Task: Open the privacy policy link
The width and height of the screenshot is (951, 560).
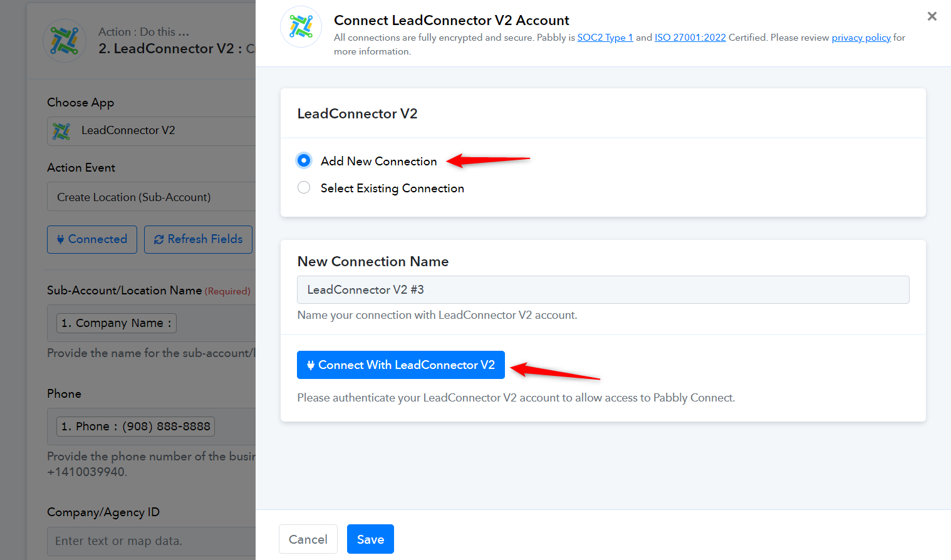Action: [861, 38]
